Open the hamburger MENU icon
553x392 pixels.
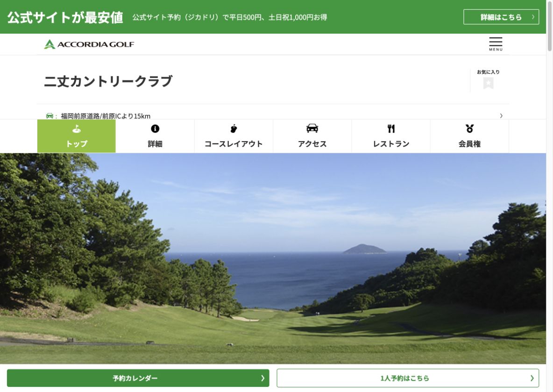point(496,44)
